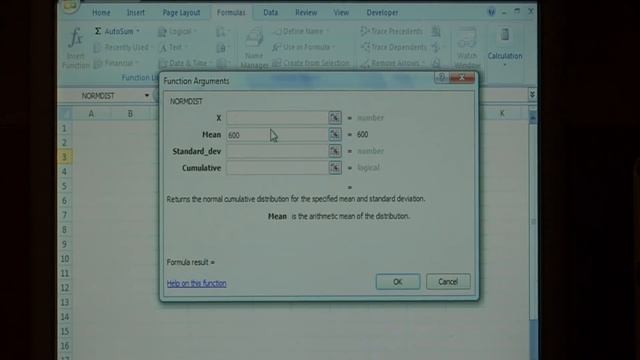Select row 8 header
The image size is (640, 360).
[x=64, y=230]
